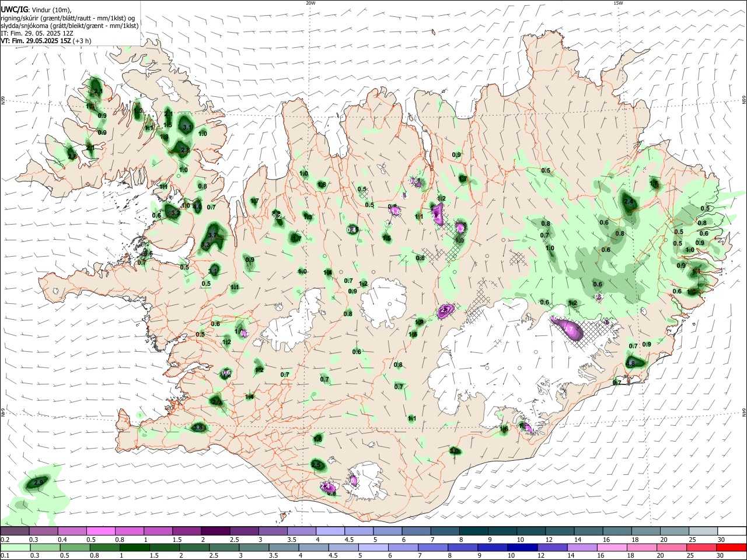Click the slydda/snjókoma legend description line
747x560 pixels.
[69, 26]
